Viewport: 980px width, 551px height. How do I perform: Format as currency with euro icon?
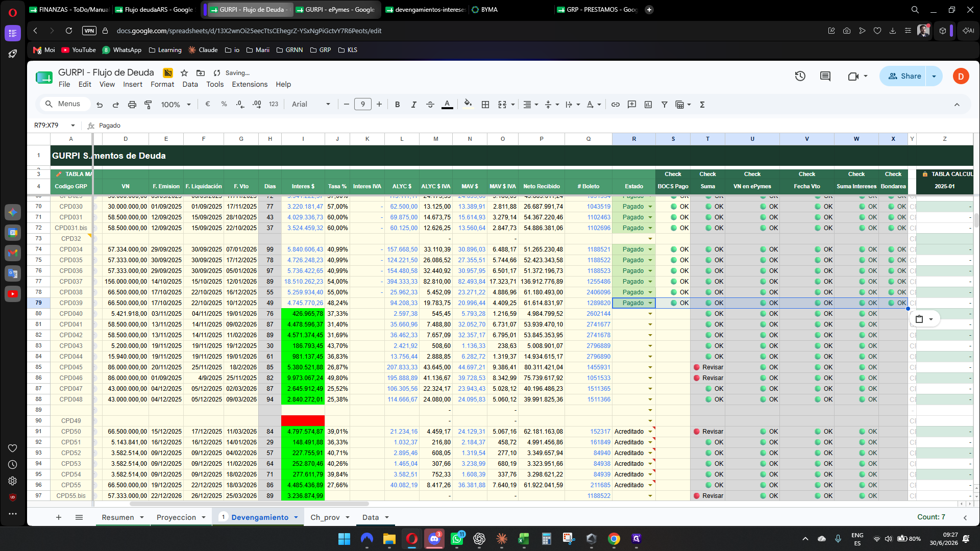(208, 104)
